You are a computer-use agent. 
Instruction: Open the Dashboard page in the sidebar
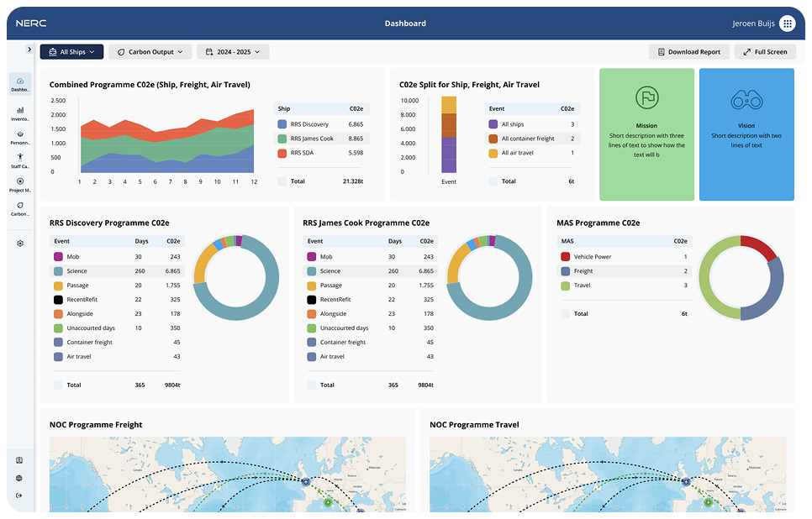pyautogui.click(x=18, y=83)
